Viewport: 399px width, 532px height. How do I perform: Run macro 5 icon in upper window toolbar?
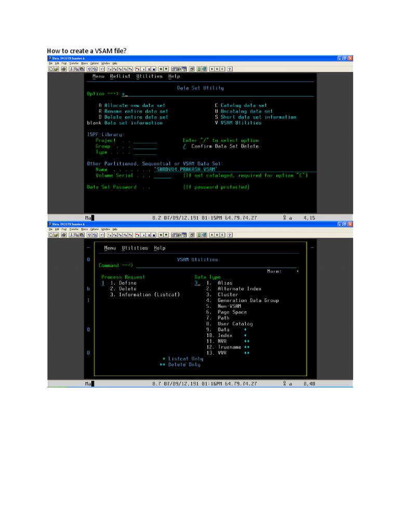pos(130,69)
